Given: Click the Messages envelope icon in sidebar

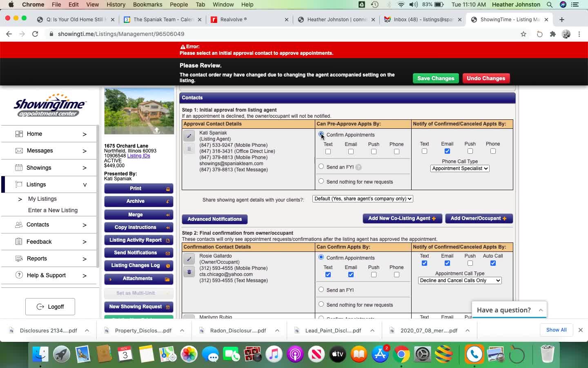Looking at the screenshot, I should 19,150.
